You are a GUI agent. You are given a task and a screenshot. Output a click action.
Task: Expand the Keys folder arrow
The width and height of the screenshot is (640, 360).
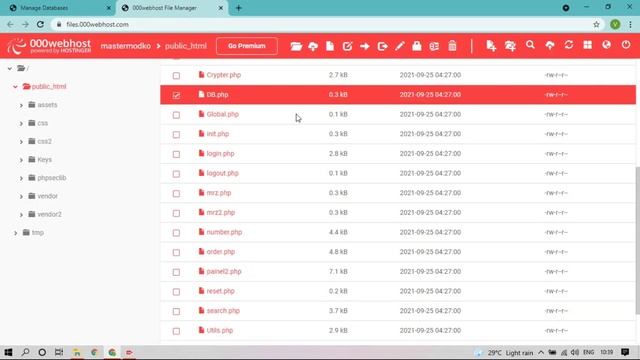(21, 160)
